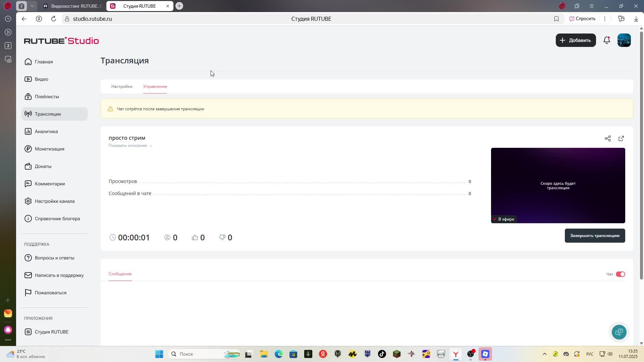644x362 pixels.
Task: Click the РУС language indicator
Action: pyautogui.click(x=589, y=354)
